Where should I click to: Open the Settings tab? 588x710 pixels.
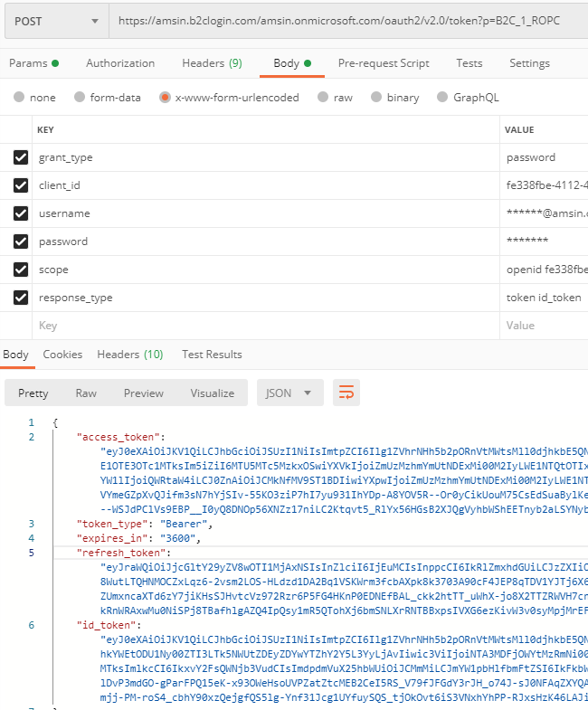click(529, 63)
